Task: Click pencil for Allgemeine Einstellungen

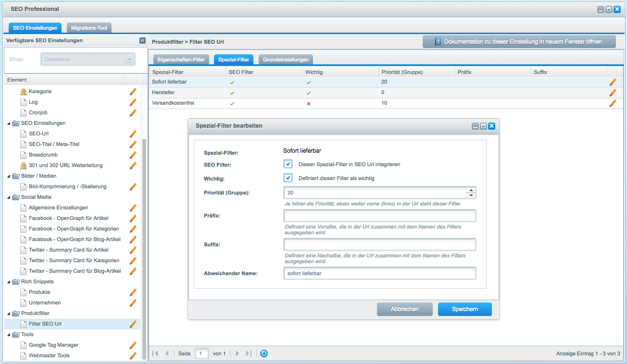Action: coord(133,207)
